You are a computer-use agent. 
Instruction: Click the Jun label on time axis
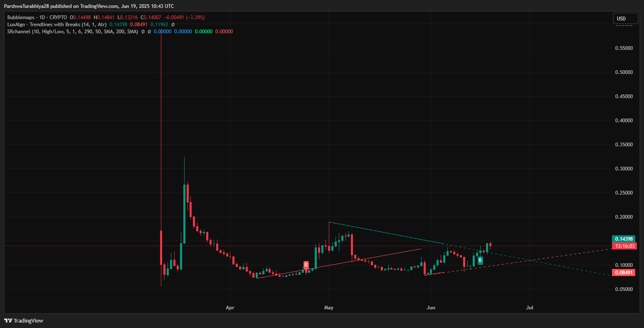click(431, 308)
